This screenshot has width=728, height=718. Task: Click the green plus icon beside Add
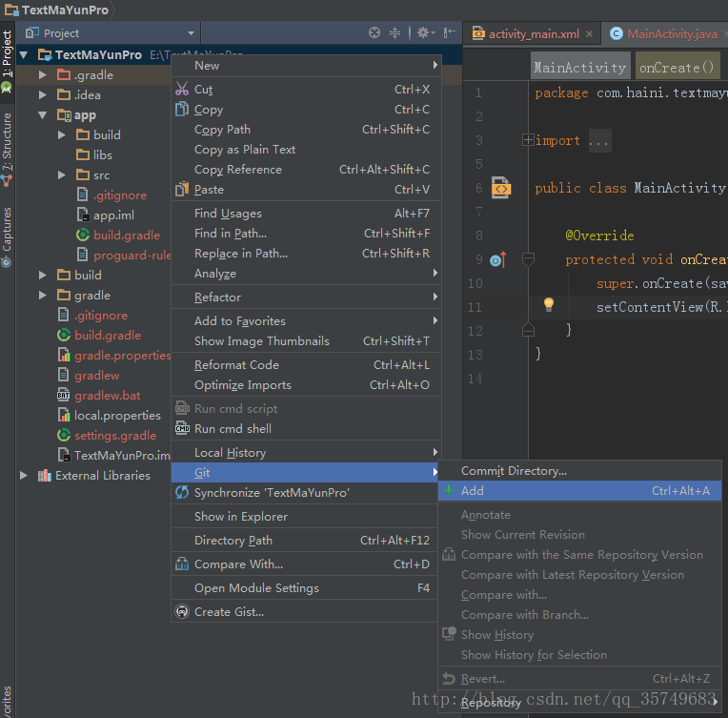click(449, 490)
